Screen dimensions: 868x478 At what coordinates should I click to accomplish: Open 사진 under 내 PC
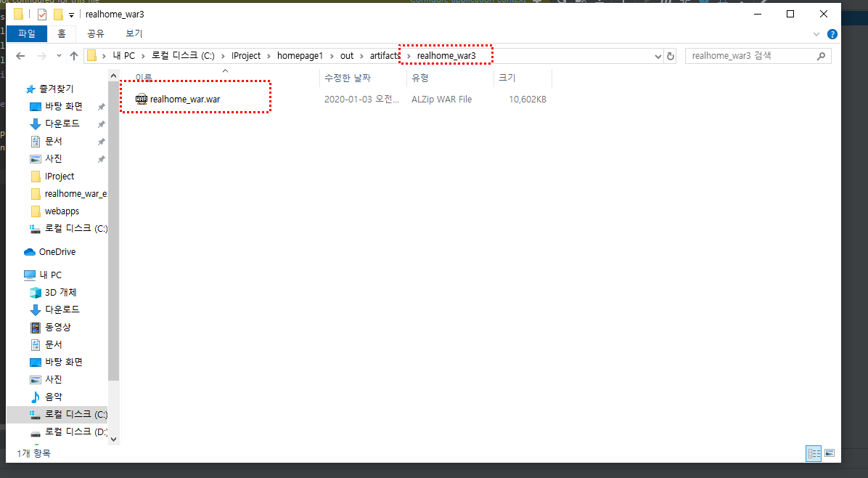(x=53, y=379)
